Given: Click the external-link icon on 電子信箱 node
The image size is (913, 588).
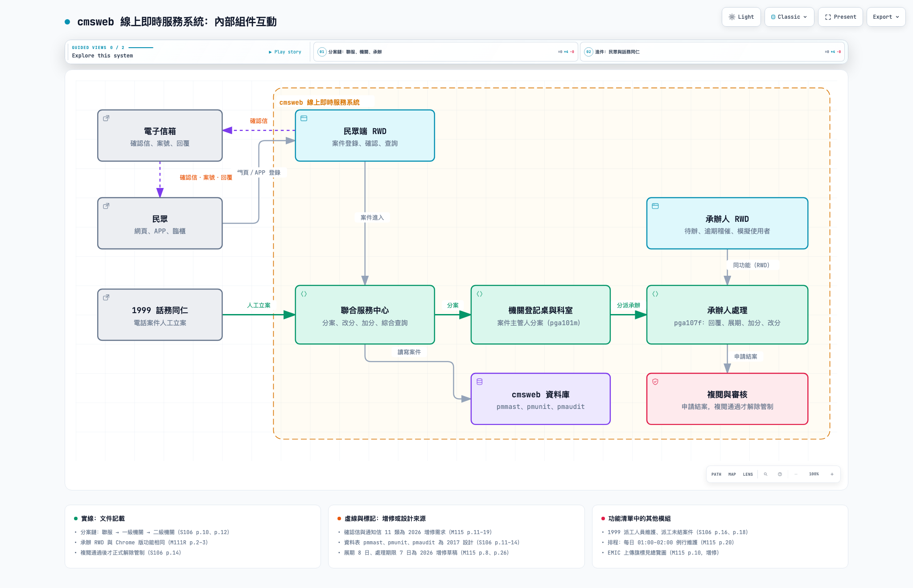Looking at the screenshot, I should pyautogui.click(x=106, y=118).
